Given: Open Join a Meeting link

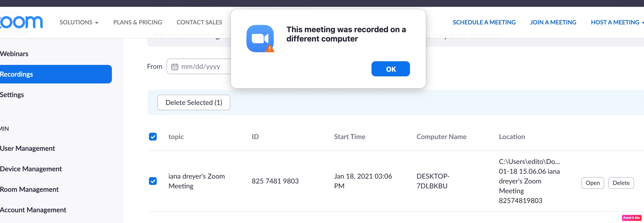Looking at the screenshot, I should coord(553,22).
